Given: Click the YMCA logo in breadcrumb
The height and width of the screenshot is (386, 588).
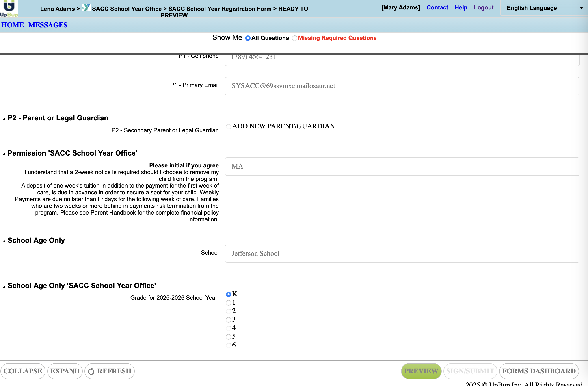Looking at the screenshot, I should (x=86, y=8).
